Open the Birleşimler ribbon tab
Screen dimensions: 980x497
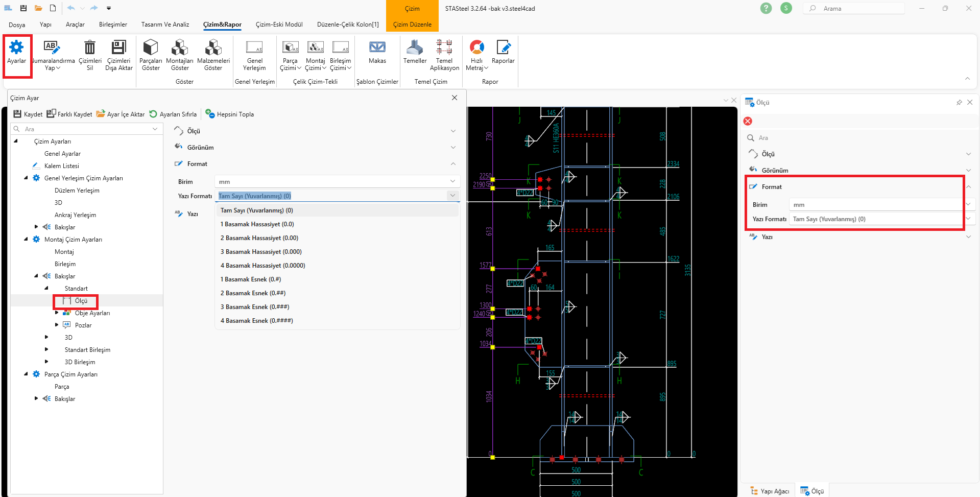(x=113, y=25)
